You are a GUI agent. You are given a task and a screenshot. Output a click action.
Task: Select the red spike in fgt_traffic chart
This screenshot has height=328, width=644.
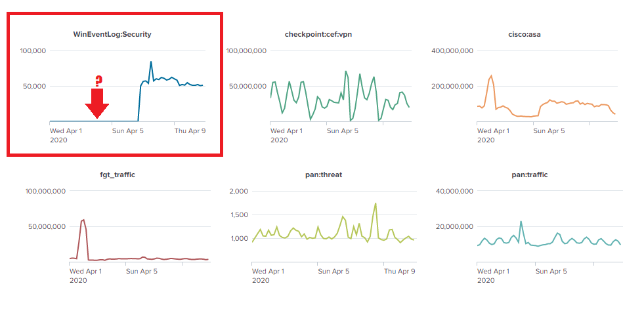click(83, 220)
